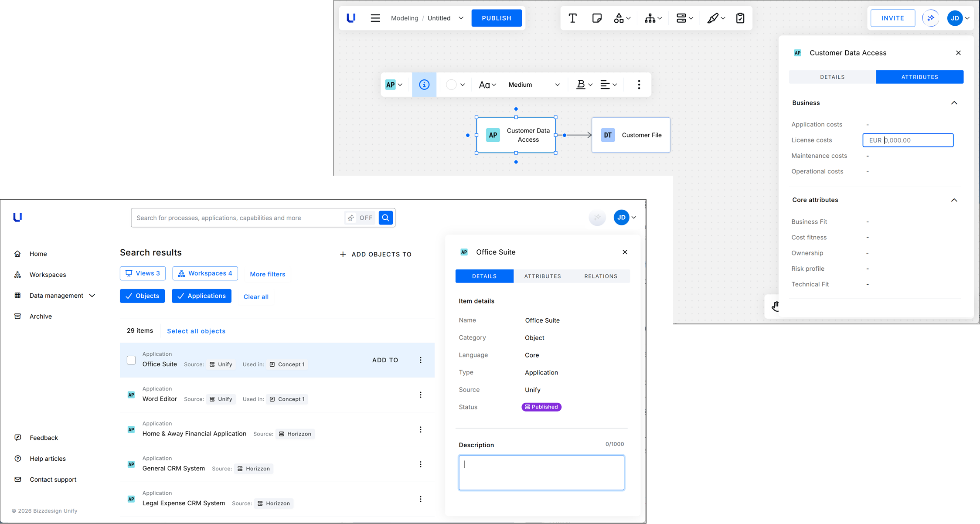Open the AP element type dropdown
Image resolution: width=980 pixels, height=524 pixels.
(x=394, y=85)
